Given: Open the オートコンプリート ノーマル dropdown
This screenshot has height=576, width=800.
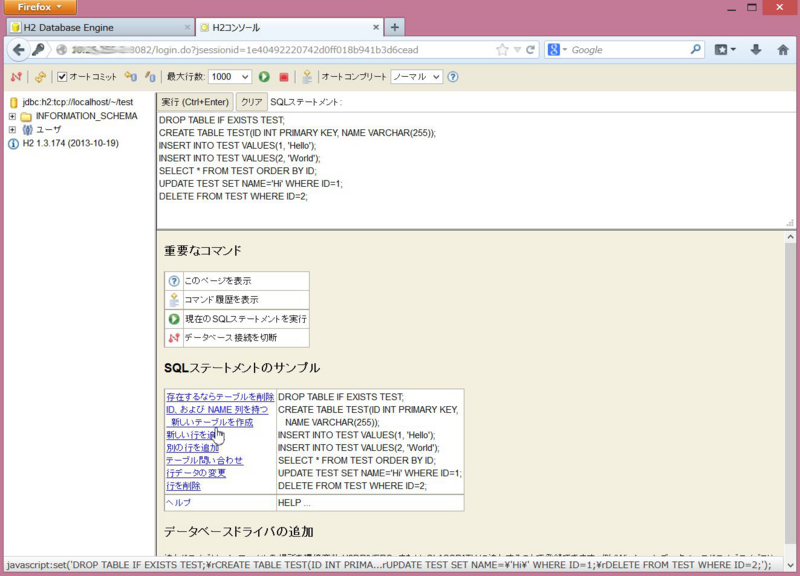Looking at the screenshot, I should pyautogui.click(x=416, y=77).
